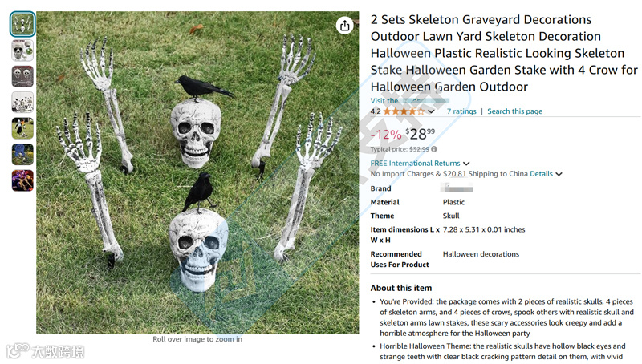Select the fifth thumbnail with person on lawn
Viewport: 642px width, 364px height.
tap(22, 128)
